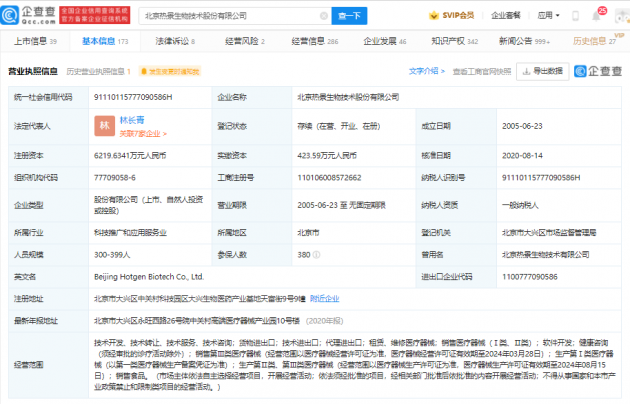Open 查看工商官网快照 link
Viewport: 630px width, 404px height.
tap(482, 71)
